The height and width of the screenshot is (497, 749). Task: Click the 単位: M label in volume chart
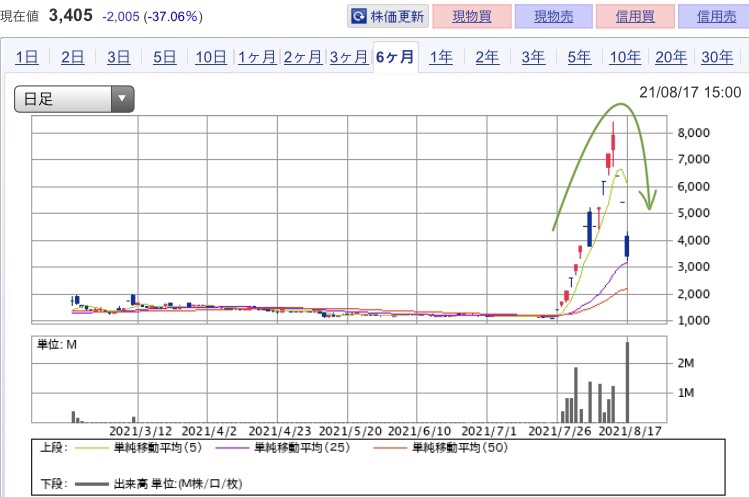point(57,345)
